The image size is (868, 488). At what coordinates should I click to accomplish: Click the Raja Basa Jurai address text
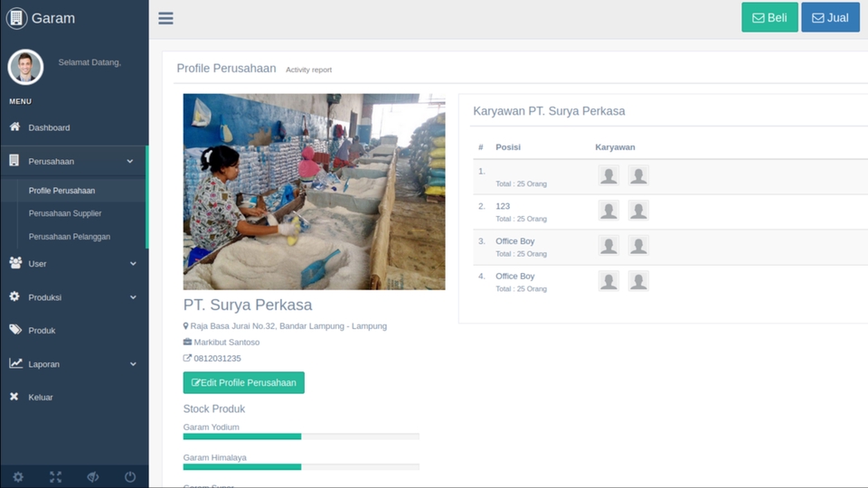(x=288, y=326)
